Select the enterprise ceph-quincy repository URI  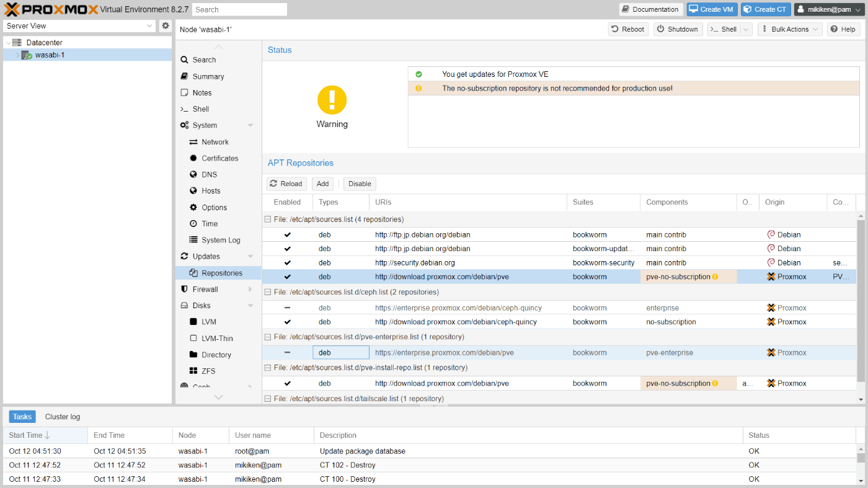458,308
